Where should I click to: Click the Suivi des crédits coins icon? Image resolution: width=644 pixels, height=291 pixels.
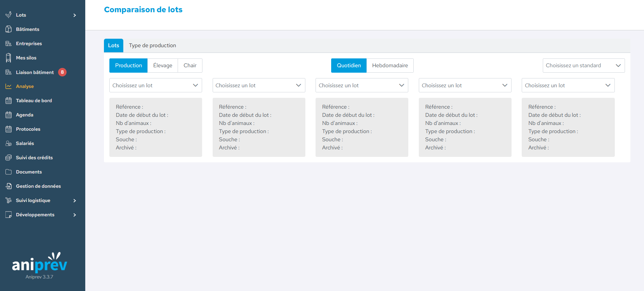coord(8,158)
